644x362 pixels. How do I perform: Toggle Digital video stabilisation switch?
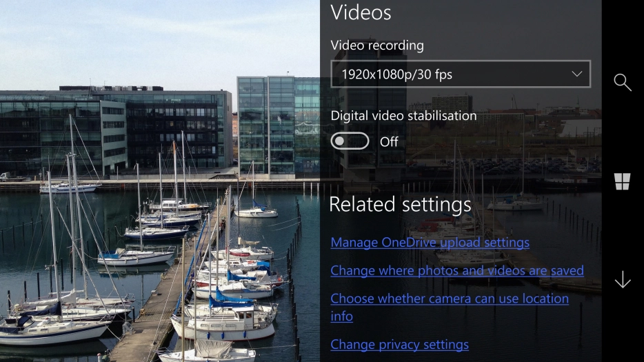(350, 141)
